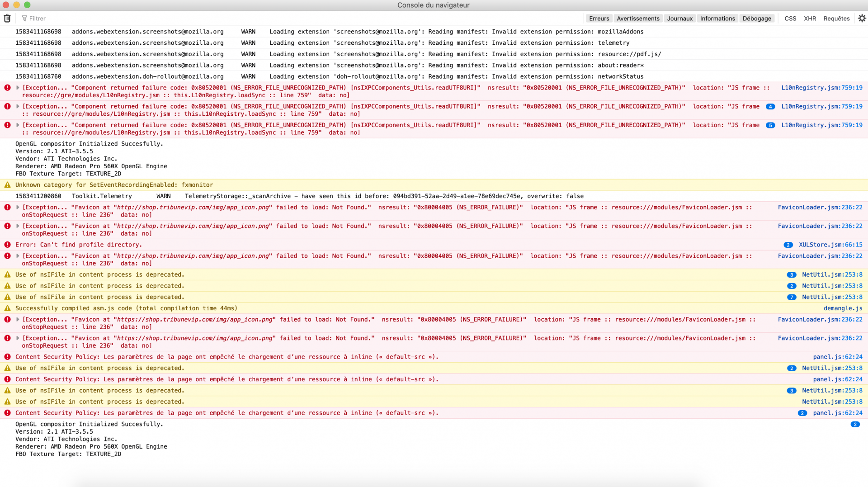This screenshot has width=868, height=487.
Task: Click repeat badge 5 beside L10nRegistry.jsm link
Action: 770,125
